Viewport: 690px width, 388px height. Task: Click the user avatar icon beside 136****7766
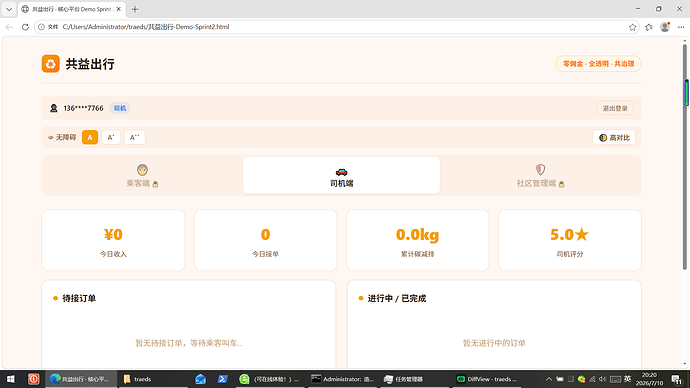pyautogui.click(x=54, y=108)
